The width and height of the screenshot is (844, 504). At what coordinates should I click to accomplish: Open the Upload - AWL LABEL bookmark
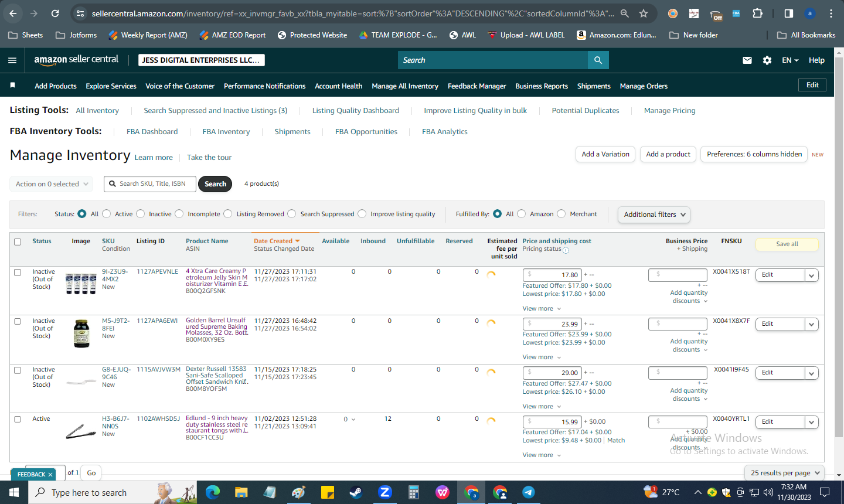(x=526, y=35)
